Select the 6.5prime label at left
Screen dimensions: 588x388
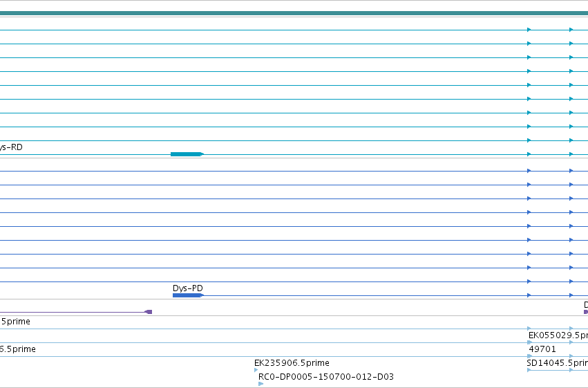pos(18,349)
